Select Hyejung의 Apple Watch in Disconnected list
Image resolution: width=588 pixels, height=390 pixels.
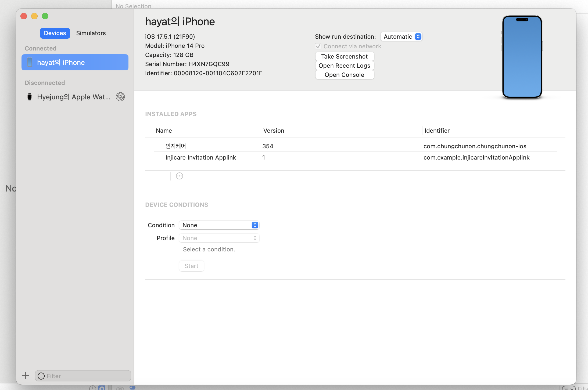[75, 97]
